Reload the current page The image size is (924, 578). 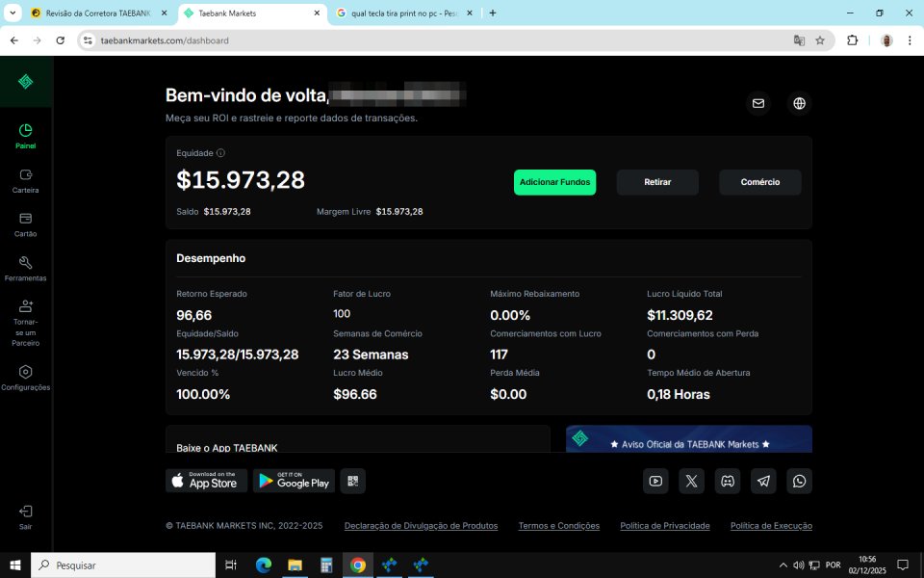(60, 40)
